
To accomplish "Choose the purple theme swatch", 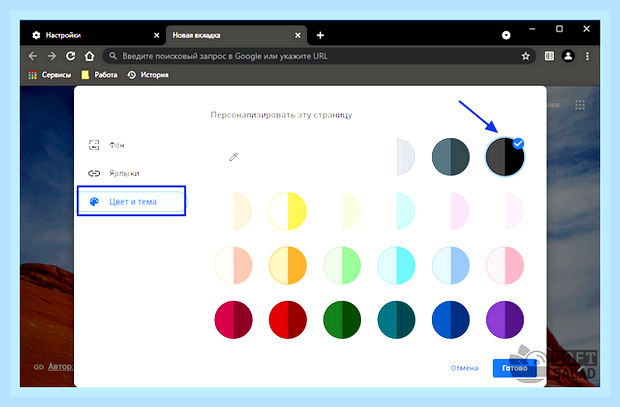I will [x=505, y=320].
